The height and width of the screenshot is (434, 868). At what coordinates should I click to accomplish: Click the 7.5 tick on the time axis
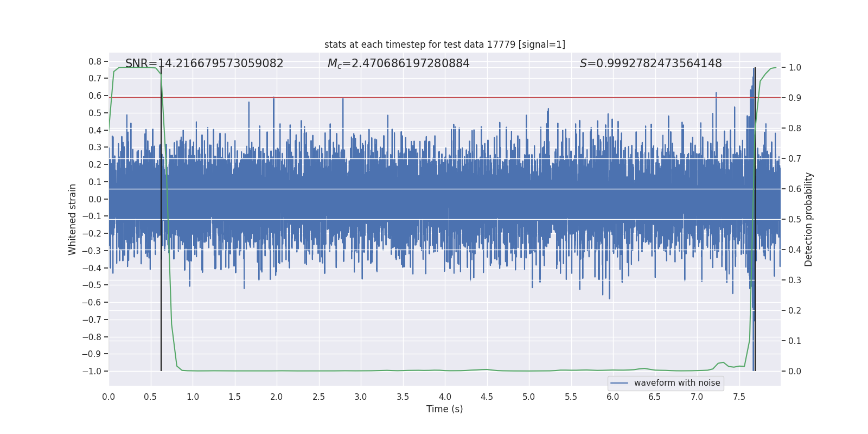point(739,397)
